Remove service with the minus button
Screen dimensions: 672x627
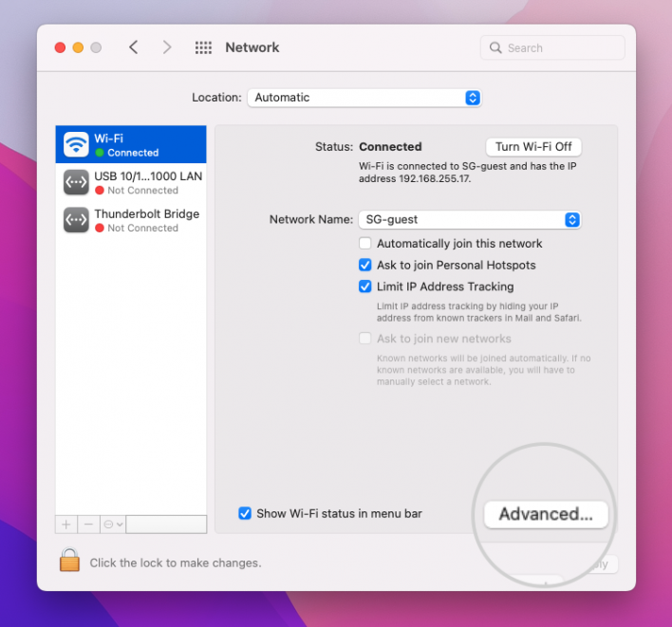tap(88, 525)
